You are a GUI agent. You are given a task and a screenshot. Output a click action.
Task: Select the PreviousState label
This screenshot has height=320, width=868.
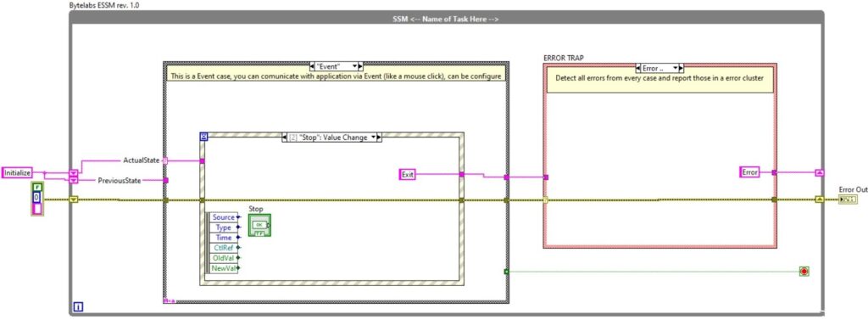pyautogui.click(x=119, y=180)
